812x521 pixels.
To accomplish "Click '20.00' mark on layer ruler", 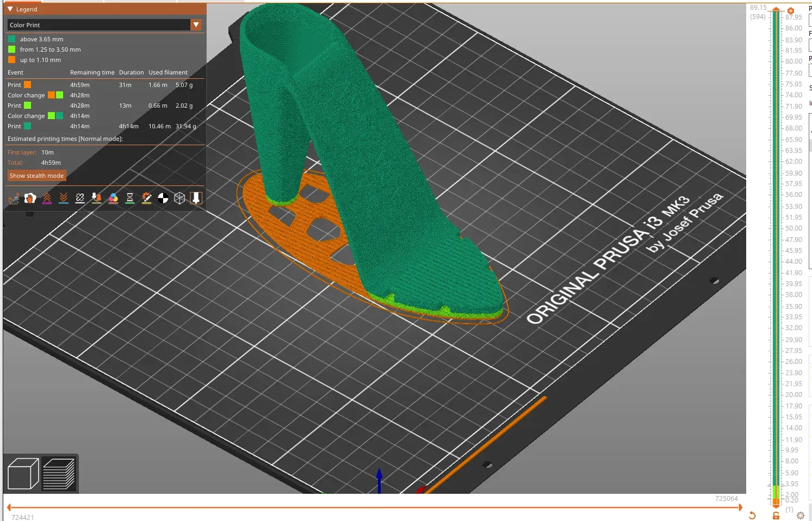I will (794, 395).
